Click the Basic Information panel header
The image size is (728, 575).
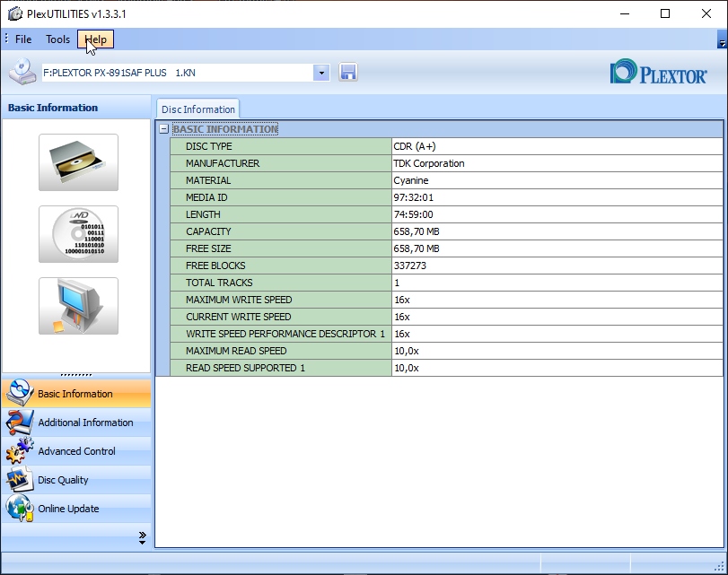(53, 108)
